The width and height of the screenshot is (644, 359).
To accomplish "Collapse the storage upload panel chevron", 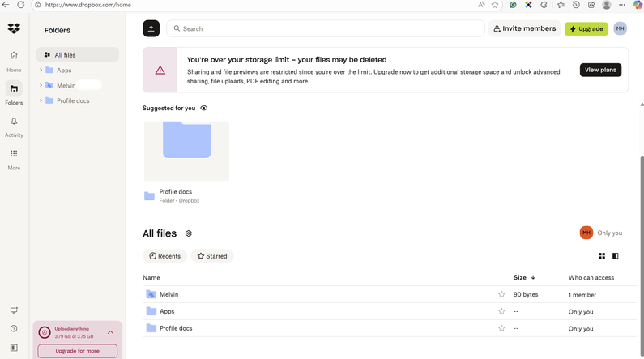I will click(x=110, y=332).
